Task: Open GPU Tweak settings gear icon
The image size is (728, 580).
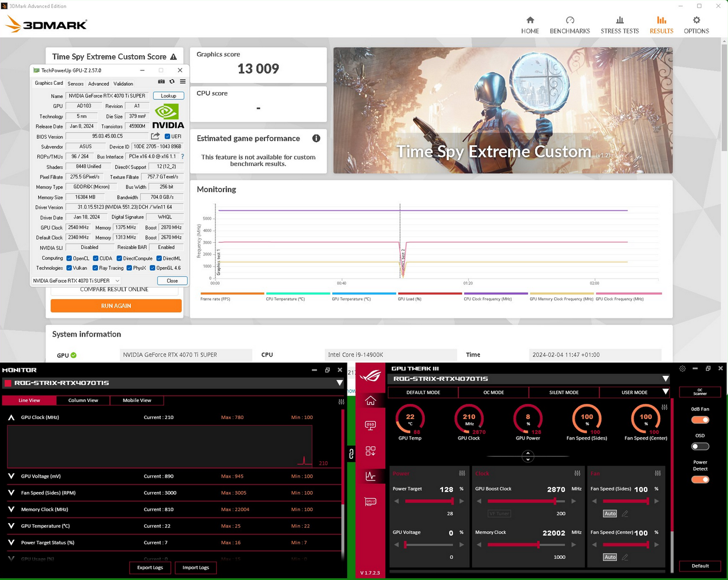Action: pyautogui.click(x=682, y=368)
